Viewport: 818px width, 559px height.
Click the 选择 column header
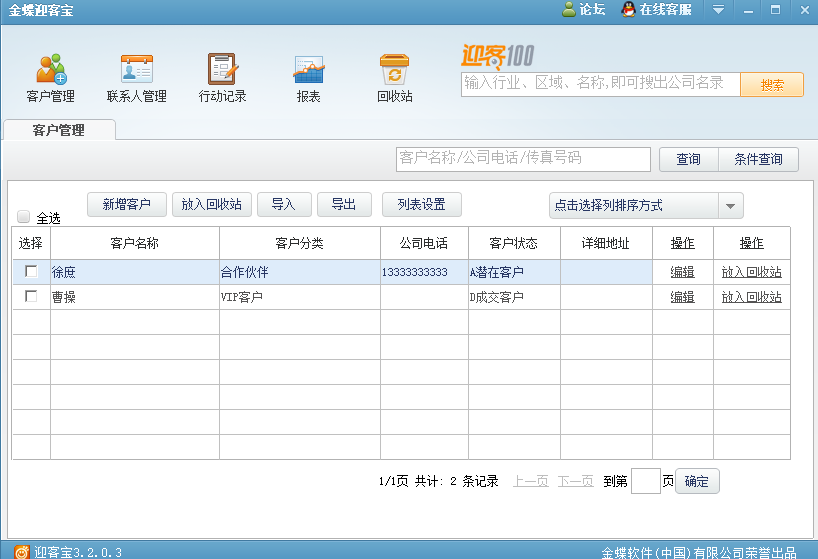point(31,243)
